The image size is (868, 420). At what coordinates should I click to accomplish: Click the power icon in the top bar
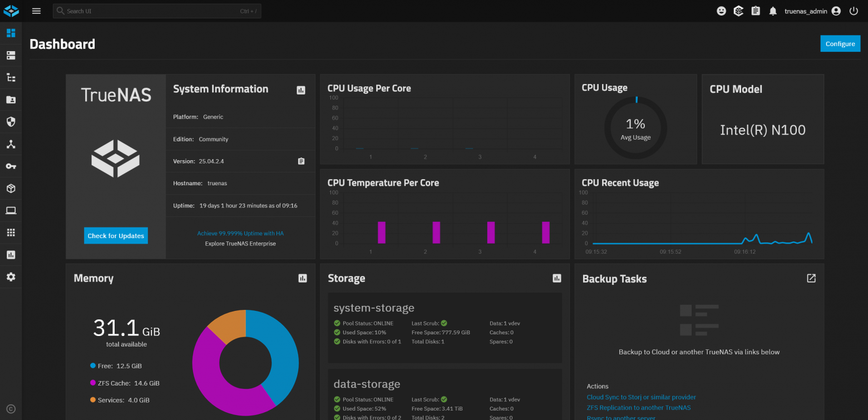tap(854, 11)
